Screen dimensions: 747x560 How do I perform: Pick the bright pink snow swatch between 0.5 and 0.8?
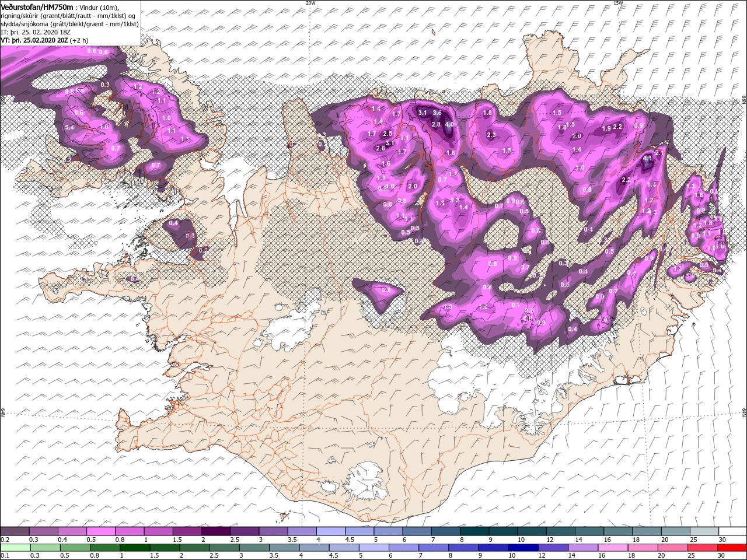(101, 531)
